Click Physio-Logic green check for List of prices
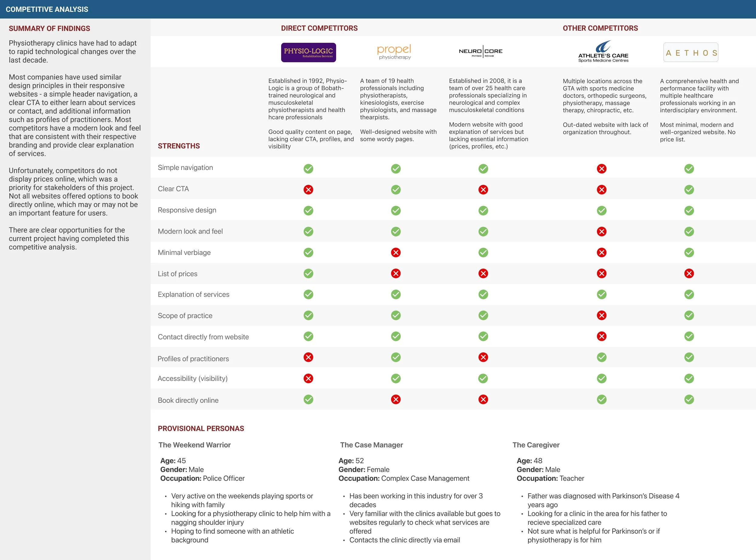 (x=308, y=273)
